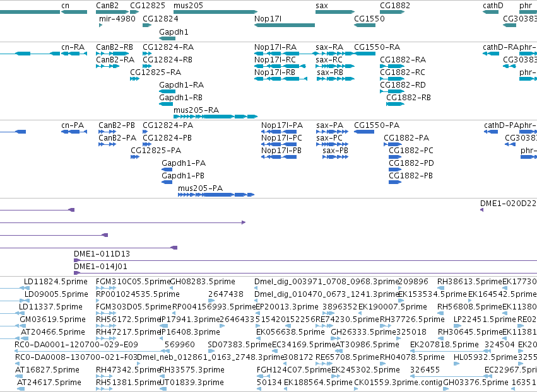Click the CG1550-PA protein label
Viewport: 537px width, 392px height.
[377, 125]
